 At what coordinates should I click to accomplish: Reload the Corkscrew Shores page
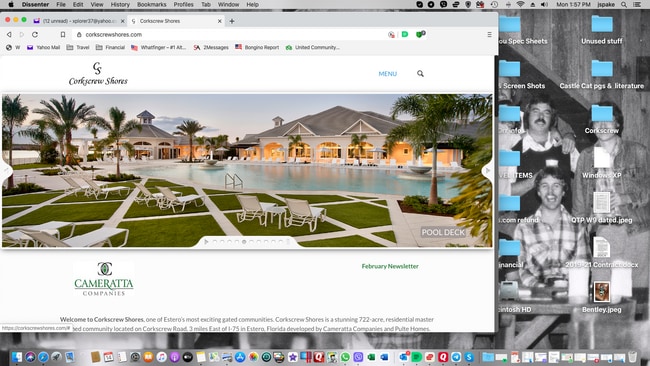[35, 34]
